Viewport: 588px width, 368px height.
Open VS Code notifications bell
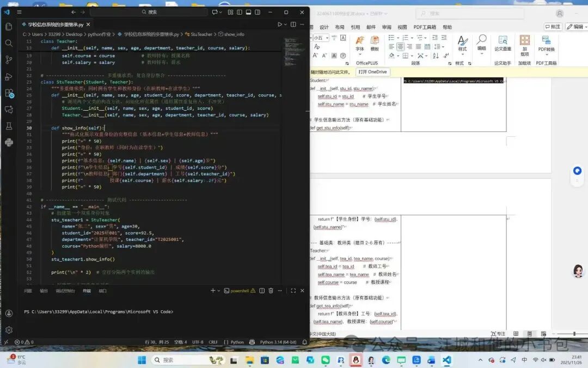pyautogui.click(x=304, y=342)
